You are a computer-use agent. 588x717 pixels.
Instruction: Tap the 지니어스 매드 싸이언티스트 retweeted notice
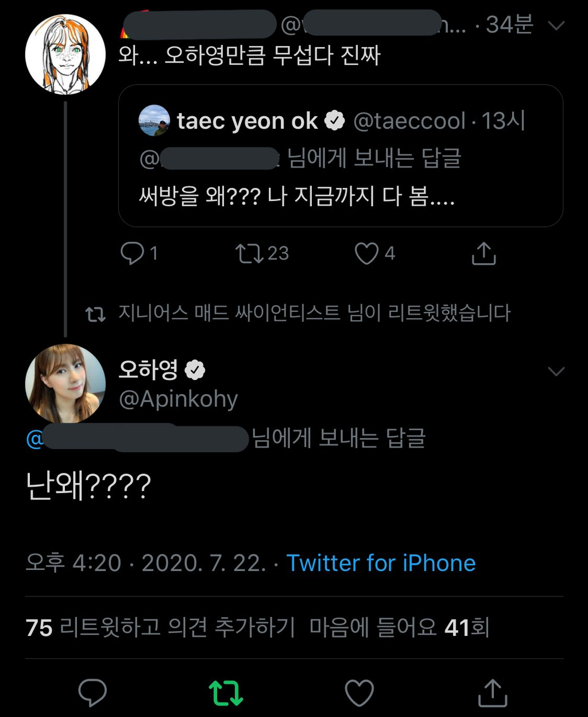pyautogui.click(x=314, y=313)
